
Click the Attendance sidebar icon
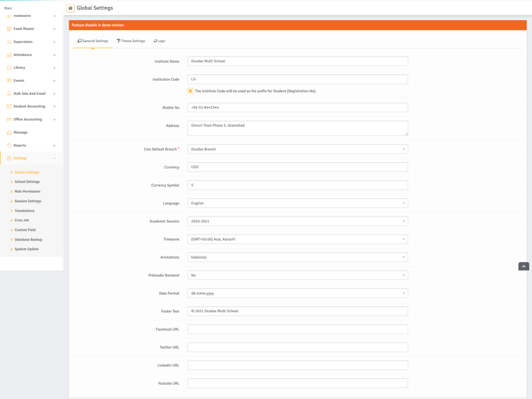(9, 55)
